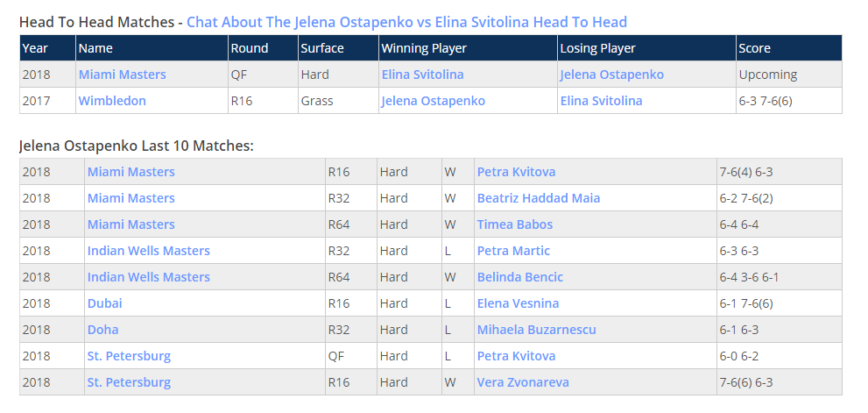Open Petra Martic player link
The image size is (868, 413).
pos(513,251)
